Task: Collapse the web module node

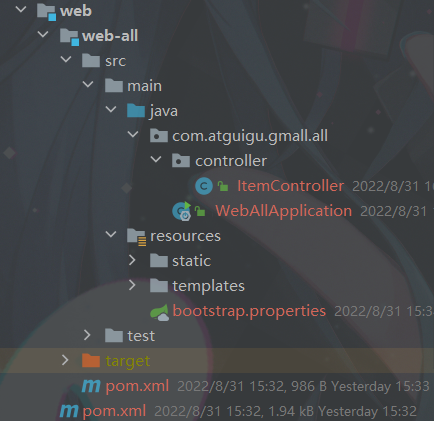Action: (x=21, y=9)
